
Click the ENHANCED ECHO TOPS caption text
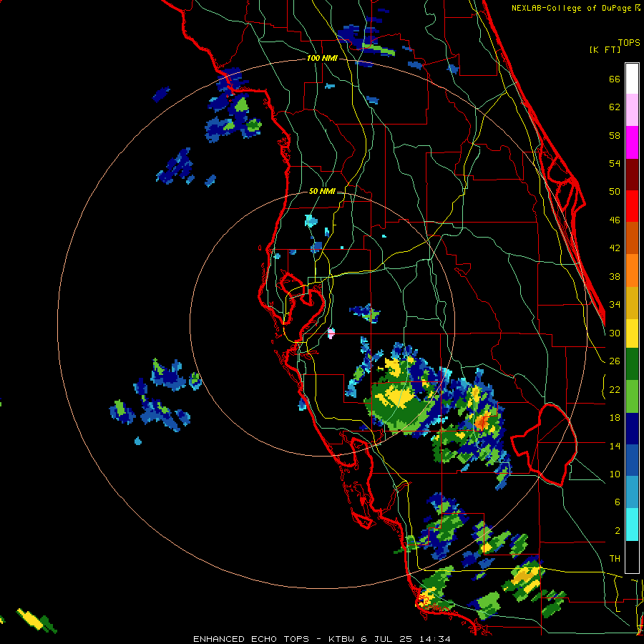coord(251,639)
